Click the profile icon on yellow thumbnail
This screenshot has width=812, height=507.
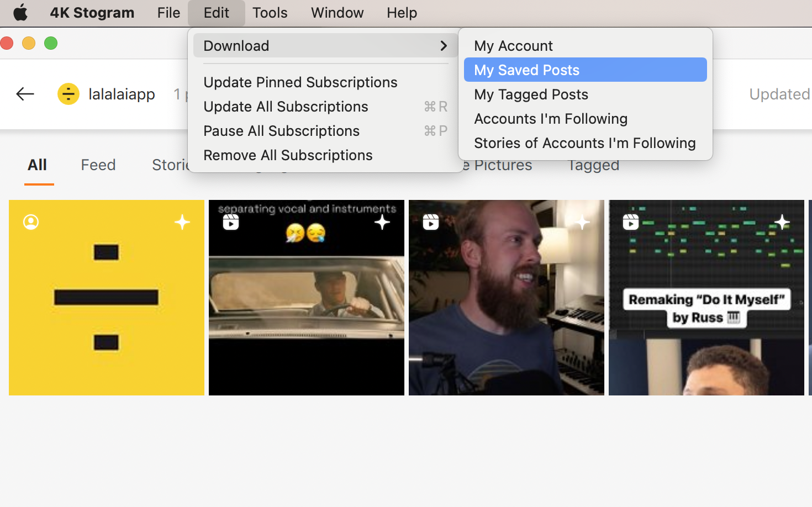click(x=31, y=222)
